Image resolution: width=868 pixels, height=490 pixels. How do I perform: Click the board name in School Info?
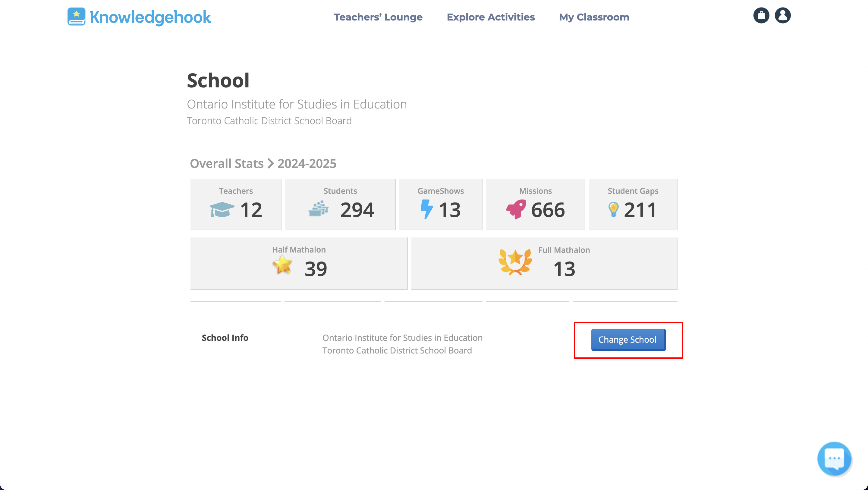(x=397, y=350)
